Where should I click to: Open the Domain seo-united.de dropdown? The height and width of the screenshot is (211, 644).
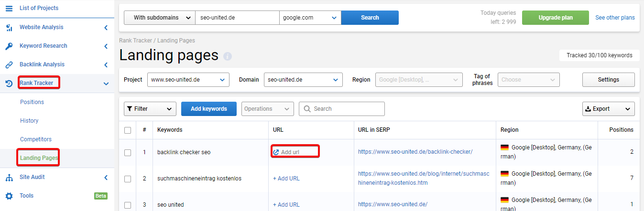[303, 80]
